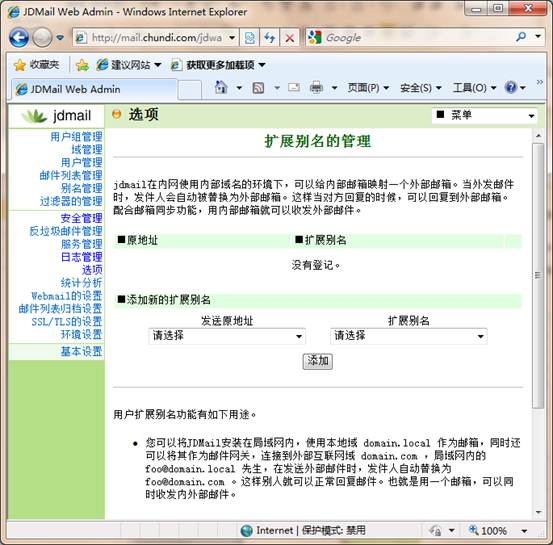Image resolution: width=553 pixels, height=545 pixels.
Task: Click the browser Back arrow button
Action: (19, 37)
